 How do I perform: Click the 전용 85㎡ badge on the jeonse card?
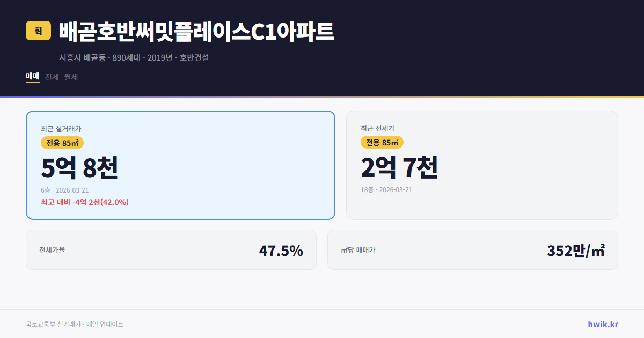pos(382,143)
